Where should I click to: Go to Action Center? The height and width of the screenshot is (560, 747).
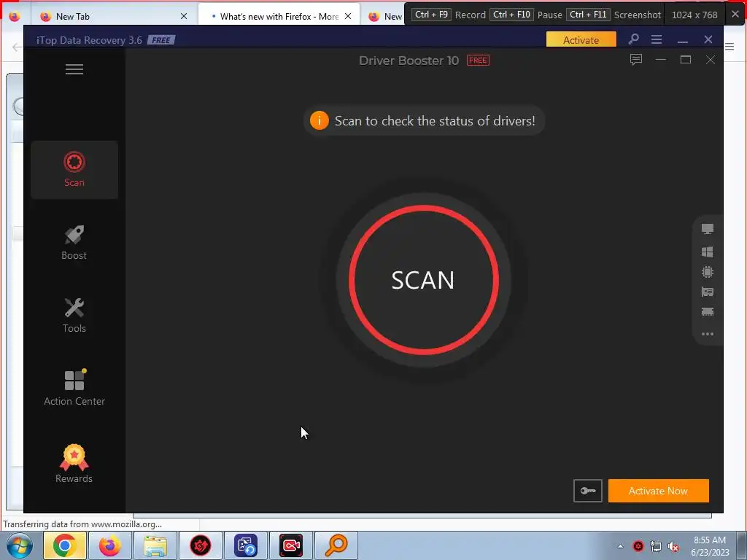[x=74, y=388]
